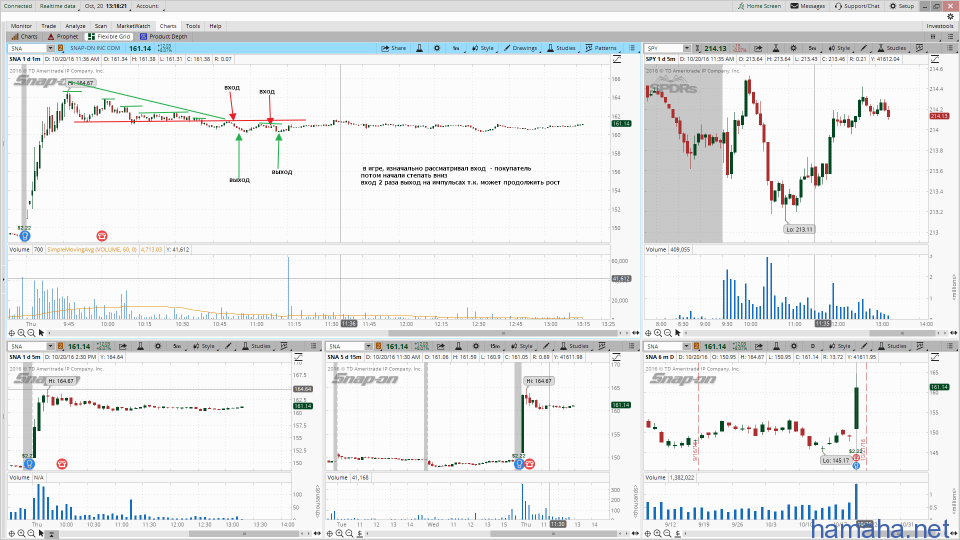Switch to the MarketWatch tab
Screen dimensions: 960x540
[x=133, y=26]
